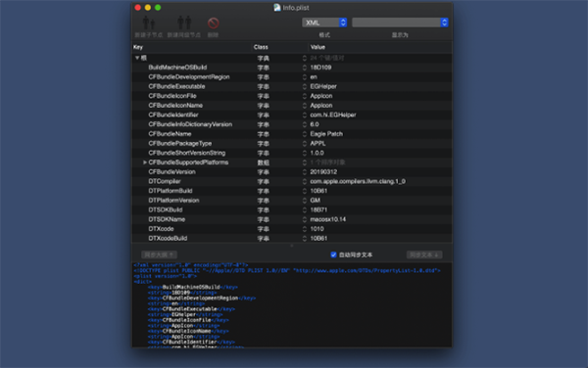
Task: Click the Key column header
Action: (x=138, y=47)
